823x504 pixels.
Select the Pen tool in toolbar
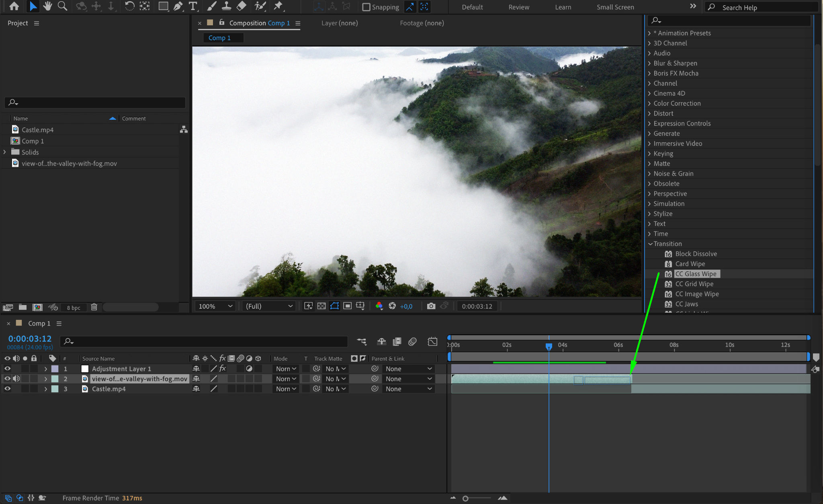point(178,6)
